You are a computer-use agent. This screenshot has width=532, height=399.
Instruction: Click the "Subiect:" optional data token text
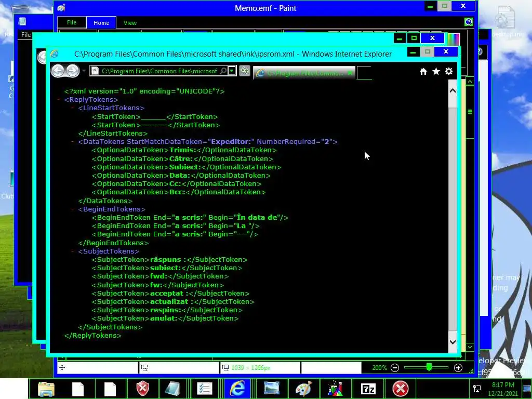(185, 167)
